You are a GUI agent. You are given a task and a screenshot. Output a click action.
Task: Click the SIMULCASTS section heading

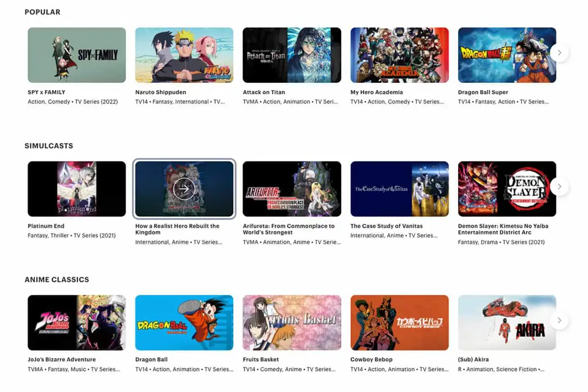(49, 145)
